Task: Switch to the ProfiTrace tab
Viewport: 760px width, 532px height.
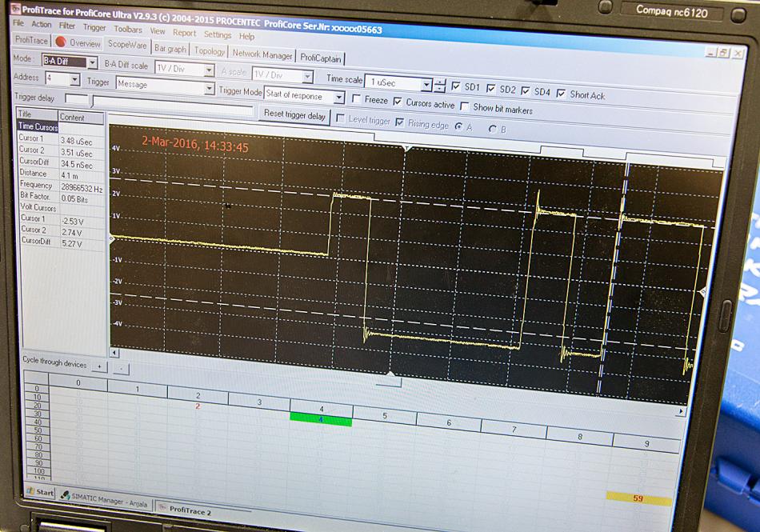Action: (x=31, y=40)
